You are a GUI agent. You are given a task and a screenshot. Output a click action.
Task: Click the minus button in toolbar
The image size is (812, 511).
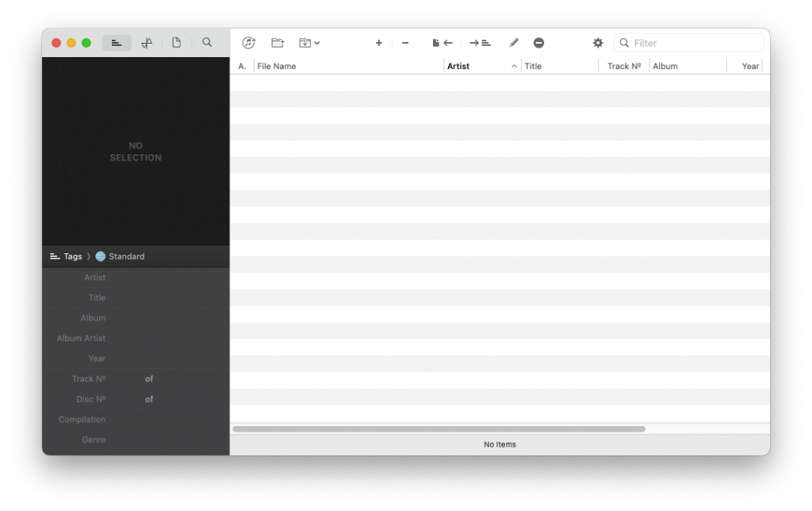[405, 43]
